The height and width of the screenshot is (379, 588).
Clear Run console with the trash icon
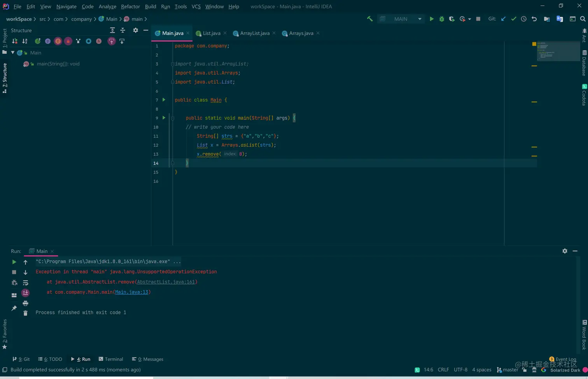(x=25, y=313)
